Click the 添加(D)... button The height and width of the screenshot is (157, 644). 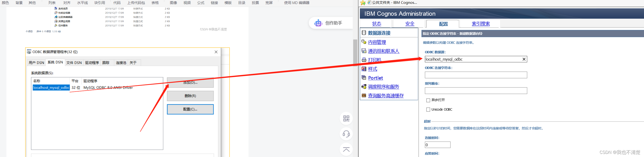pyautogui.click(x=190, y=82)
